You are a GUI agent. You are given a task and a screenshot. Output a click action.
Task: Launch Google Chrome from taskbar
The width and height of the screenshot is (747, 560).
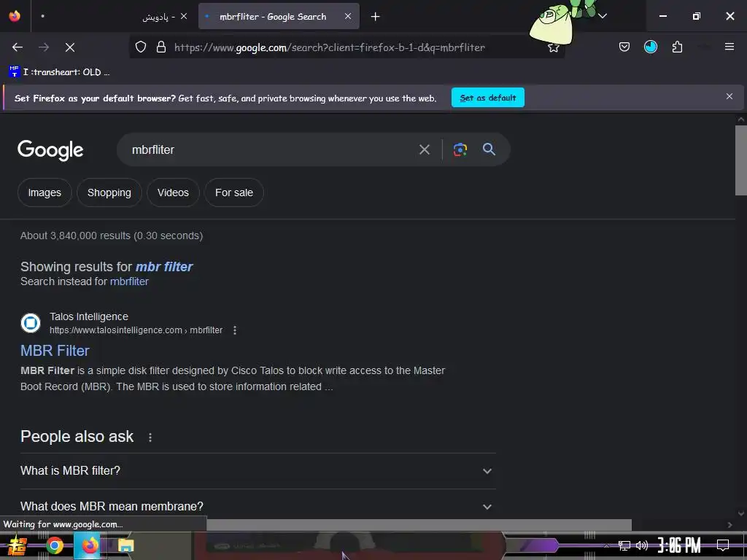click(55, 545)
